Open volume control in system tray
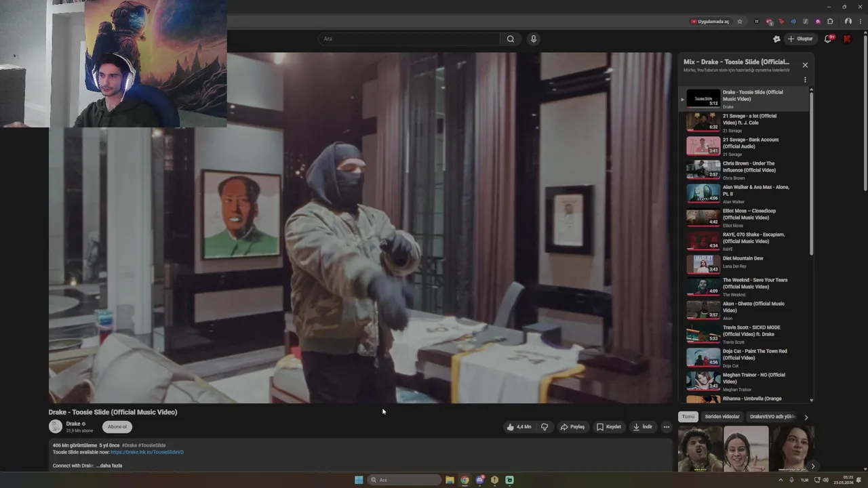The width and height of the screenshot is (868, 488). point(825,480)
